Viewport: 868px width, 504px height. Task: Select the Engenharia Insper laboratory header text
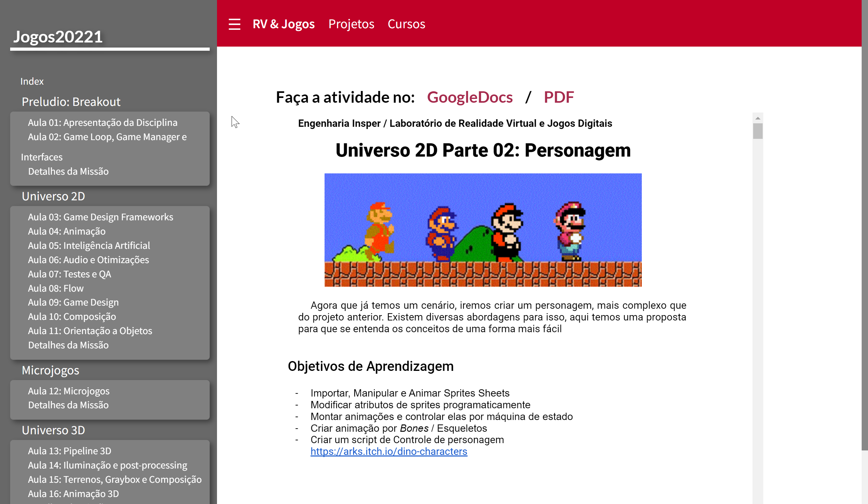[x=455, y=123]
